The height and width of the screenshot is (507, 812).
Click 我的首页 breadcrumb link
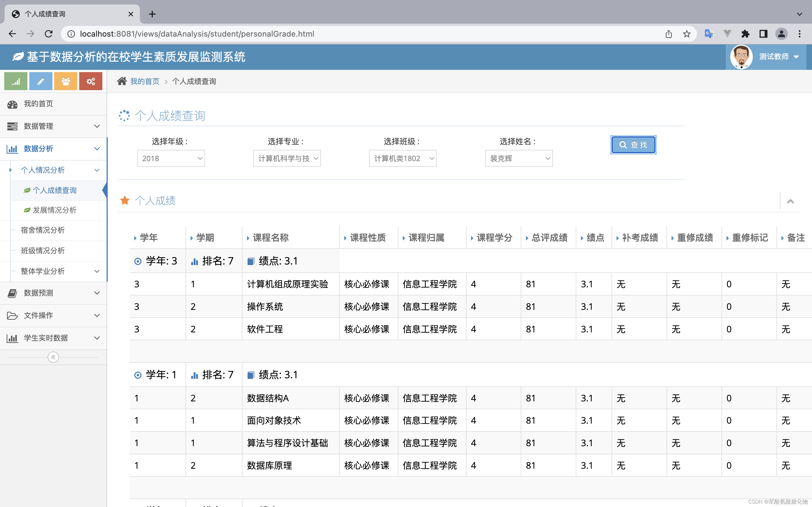(x=145, y=81)
